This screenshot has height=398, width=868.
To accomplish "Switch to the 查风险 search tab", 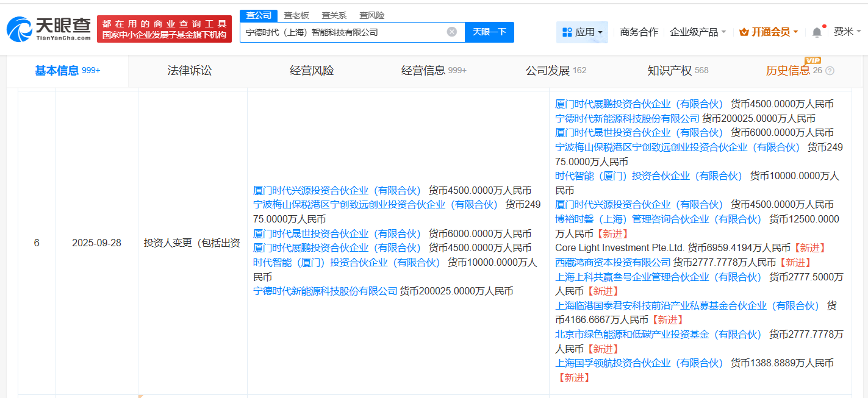I will click(x=372, y=15).
